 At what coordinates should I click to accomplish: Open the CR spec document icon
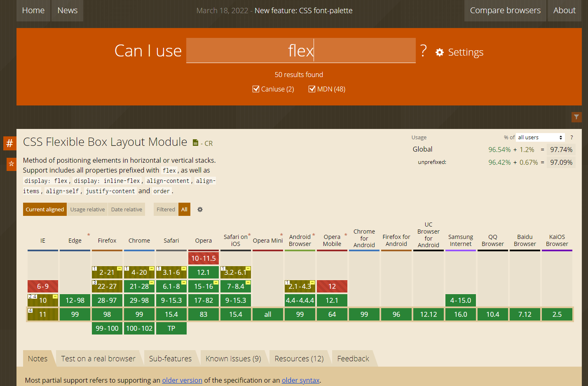click(196, 143)
